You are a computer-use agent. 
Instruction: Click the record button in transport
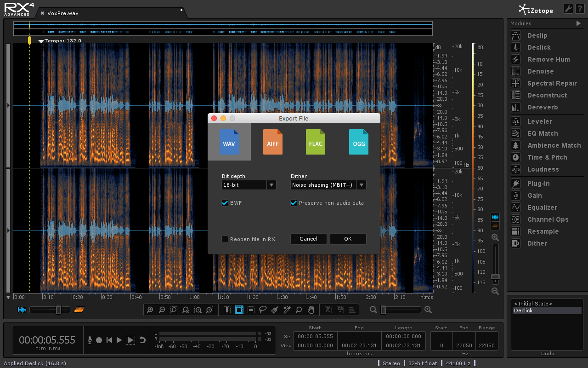tap(99, 340)
